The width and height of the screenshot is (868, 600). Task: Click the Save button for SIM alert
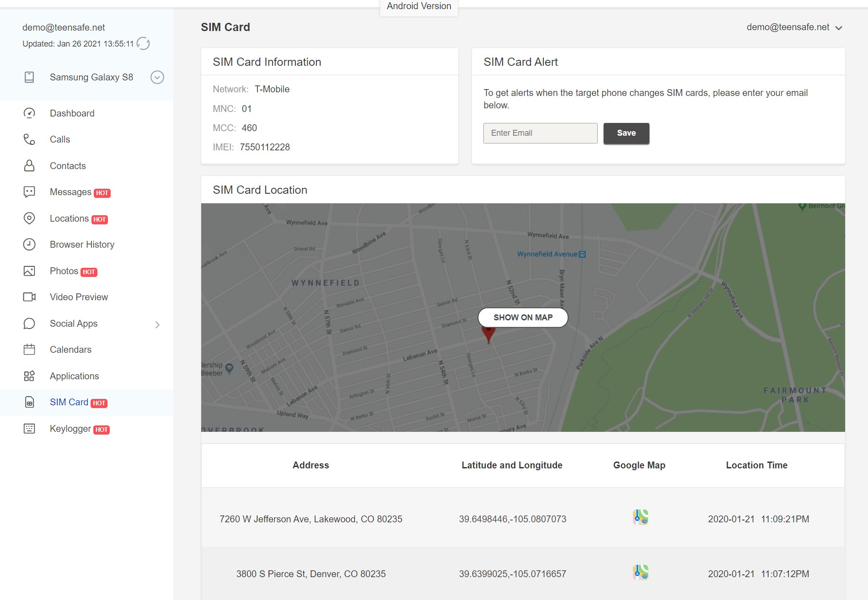click(627, 133)
